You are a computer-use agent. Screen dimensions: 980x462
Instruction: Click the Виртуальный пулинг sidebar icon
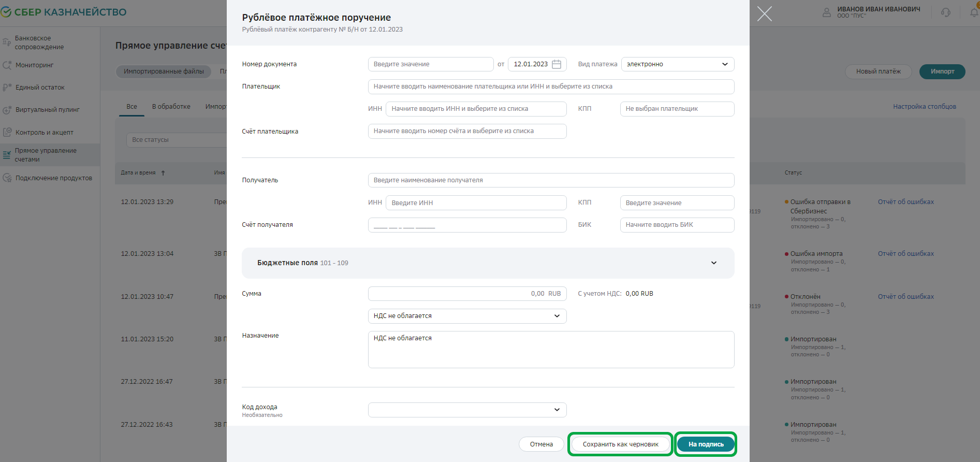coord(7,110)
